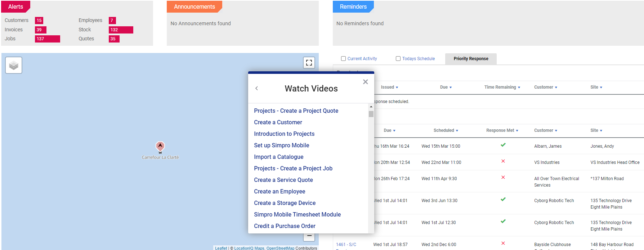Sort lower table by Due column
The width and height of the screenshot is (644, 250).
(389, 130)
